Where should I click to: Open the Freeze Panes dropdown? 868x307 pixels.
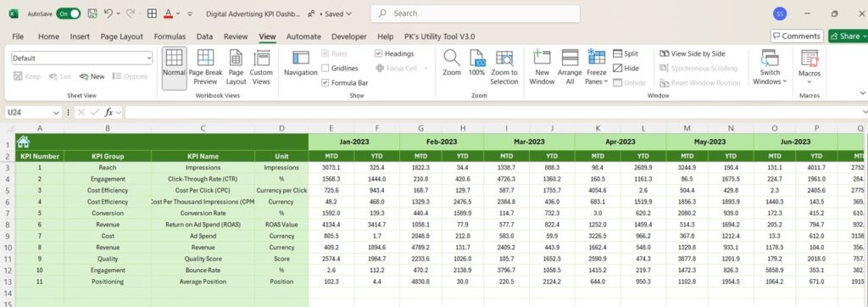tap(596, 68)
